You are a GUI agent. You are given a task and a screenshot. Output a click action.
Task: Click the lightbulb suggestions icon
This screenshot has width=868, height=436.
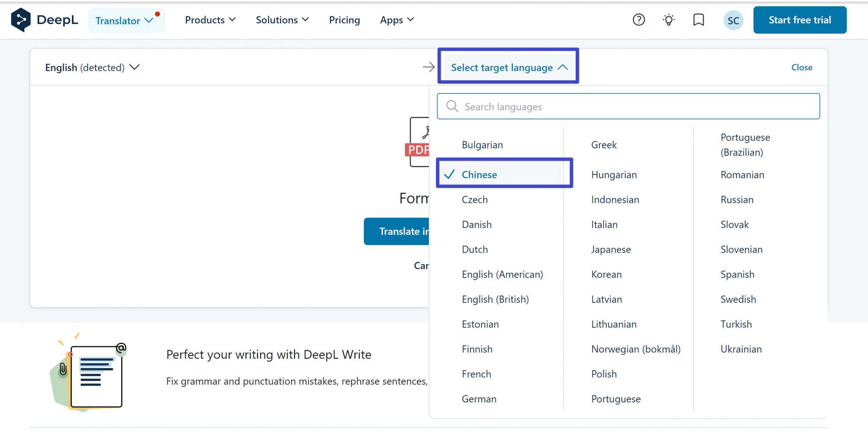(x=668, y=20)
